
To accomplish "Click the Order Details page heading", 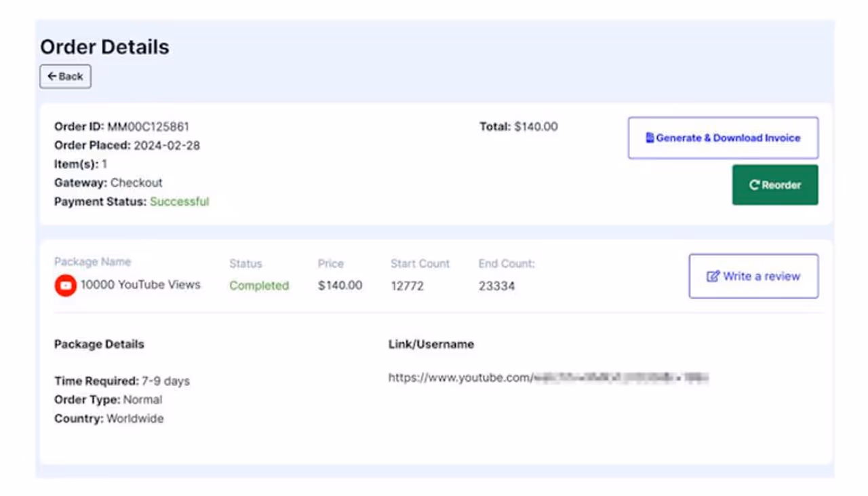I will click(x=104, y=47).
